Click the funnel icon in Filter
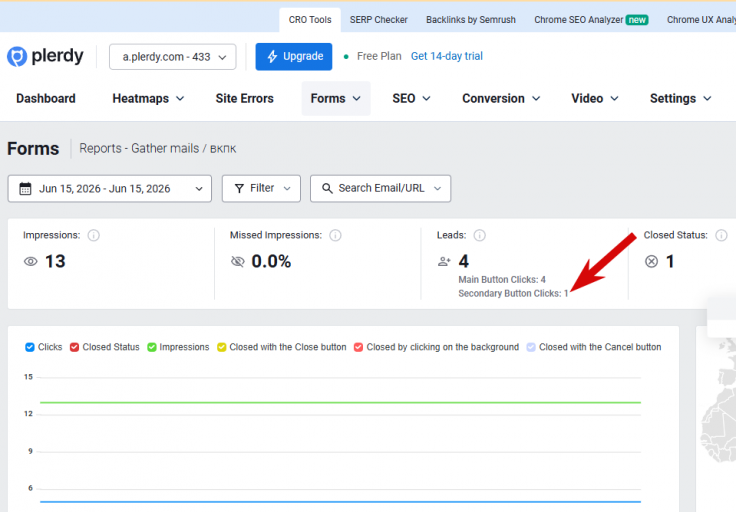This screenshot has height=512, width=736. coord(239,189)
